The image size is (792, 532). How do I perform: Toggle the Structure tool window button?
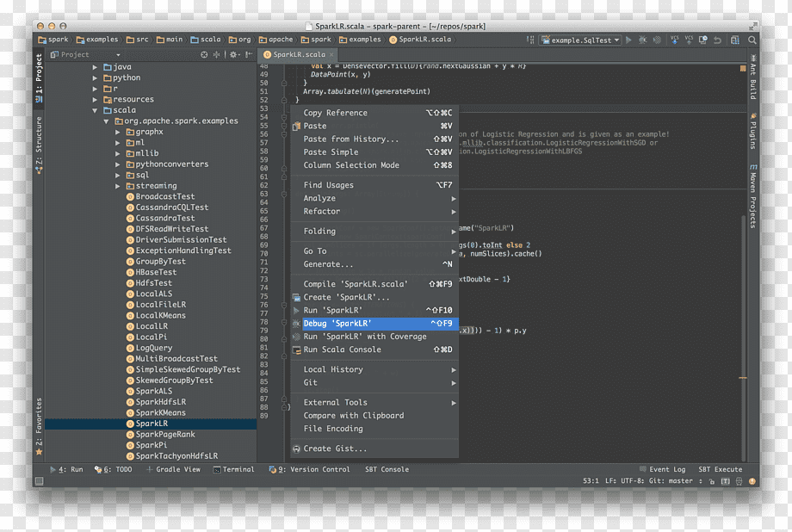click(x=39, y=145)
